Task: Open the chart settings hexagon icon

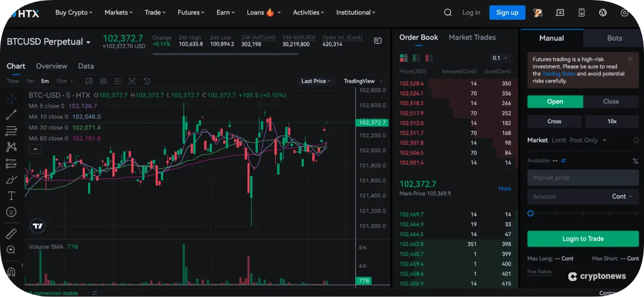Action: click(x=104, y=81)
